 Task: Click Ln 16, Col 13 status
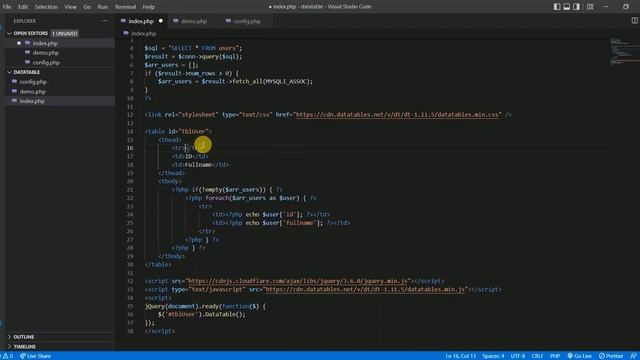(x=460, y=356)
